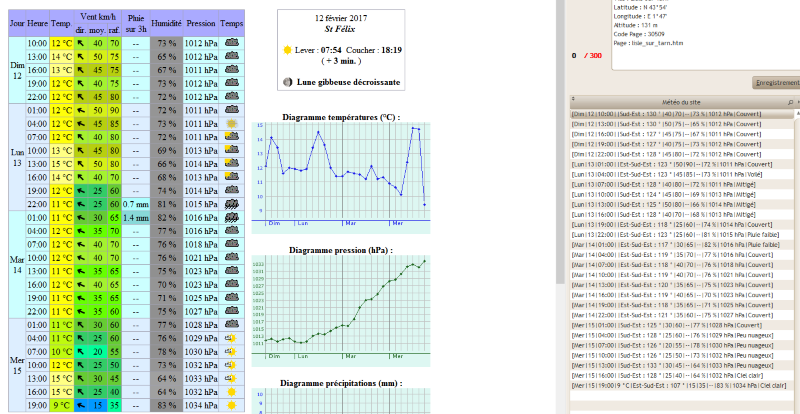
Task: Click the sun icon beside Lever 07:54
Action: click(x=287, y=50)
